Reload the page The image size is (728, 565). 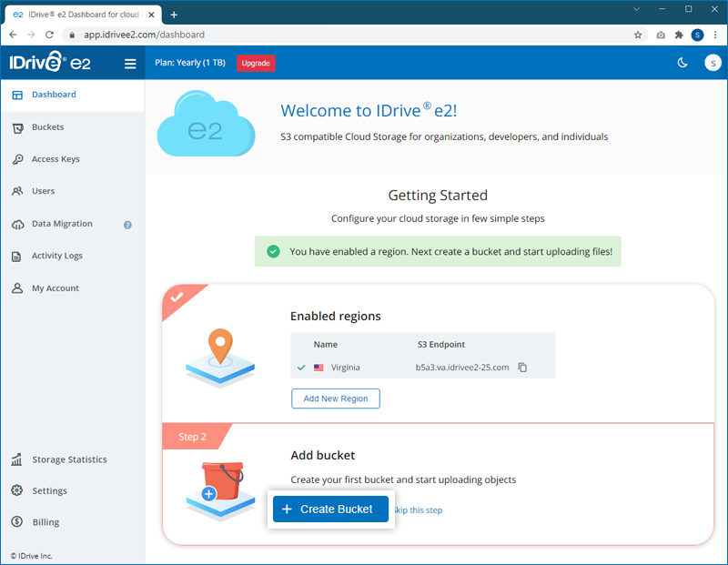click(49, 35)
